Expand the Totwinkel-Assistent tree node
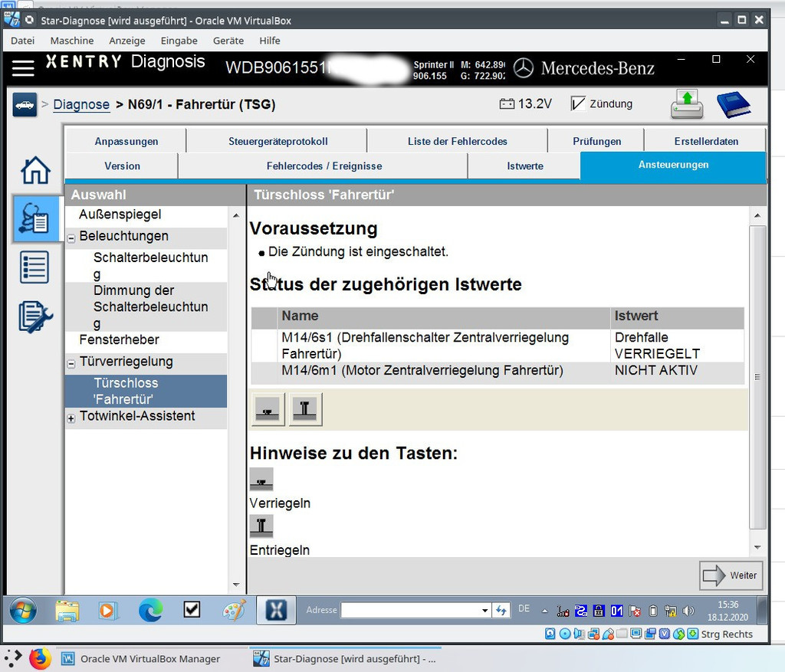This screenshot has height=672, width=785. pyautogui.click(x=71, y=418)
